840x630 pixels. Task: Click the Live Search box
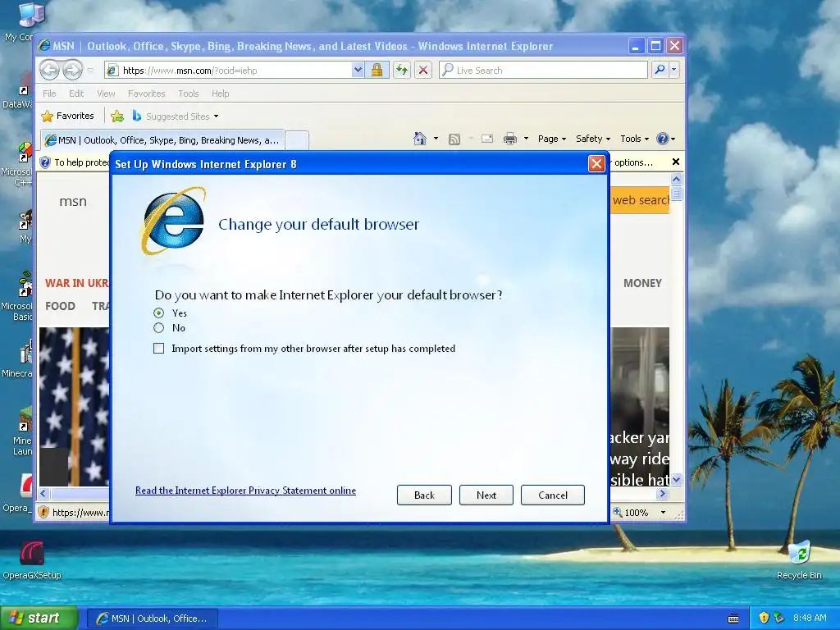543,71
